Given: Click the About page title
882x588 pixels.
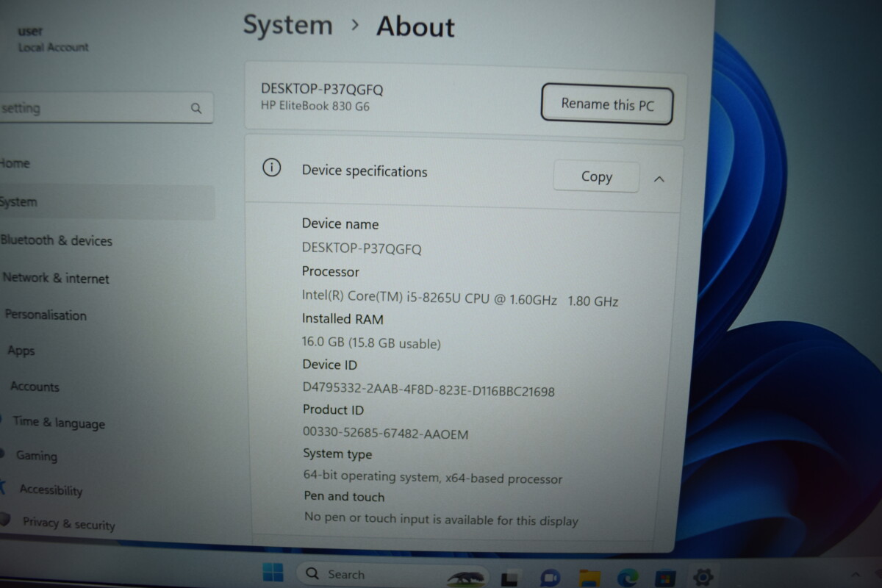Looking at the screenshot, I should point(415,26).
